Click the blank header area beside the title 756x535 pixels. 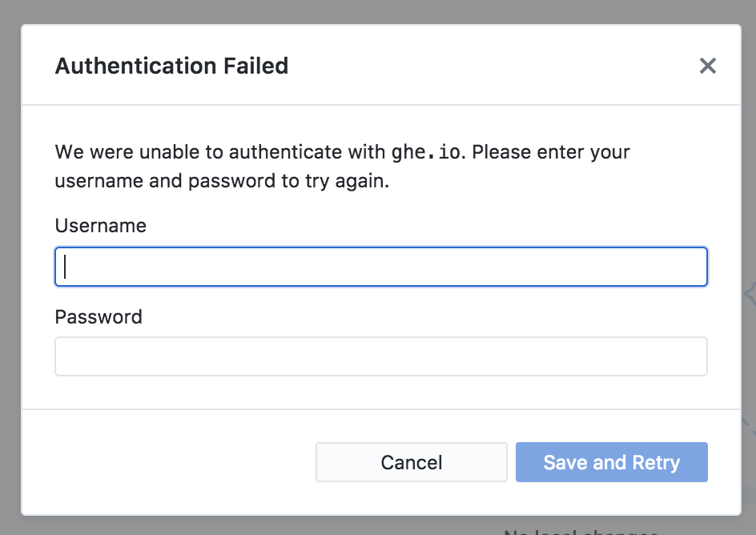(x=481, y=66)
